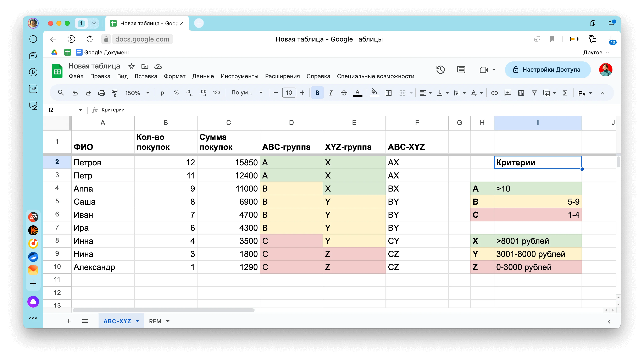Click Add new sheet plus button
Image resolution: width=644 pixels, height=359 pixels.
[68, 321]
